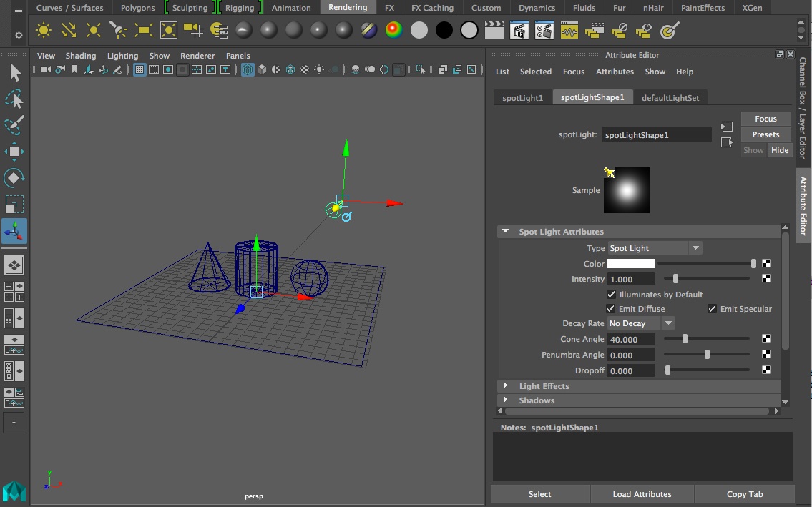Open the light Type dropdown
812x507 pixels.
point(655,248)
